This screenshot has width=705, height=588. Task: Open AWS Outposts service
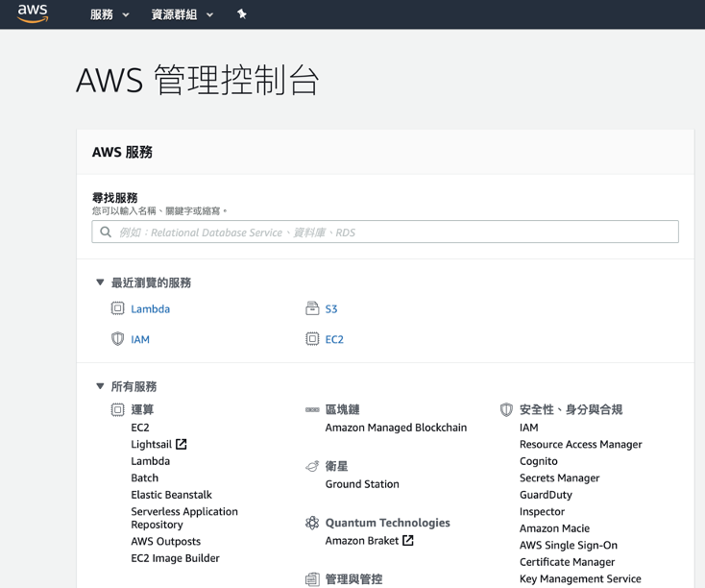click(166, 541)
